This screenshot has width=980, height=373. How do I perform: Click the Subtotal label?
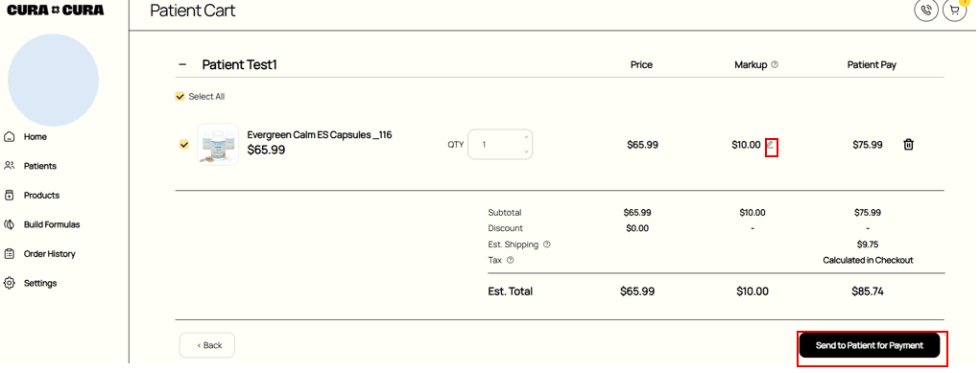(x=505, y=213)
